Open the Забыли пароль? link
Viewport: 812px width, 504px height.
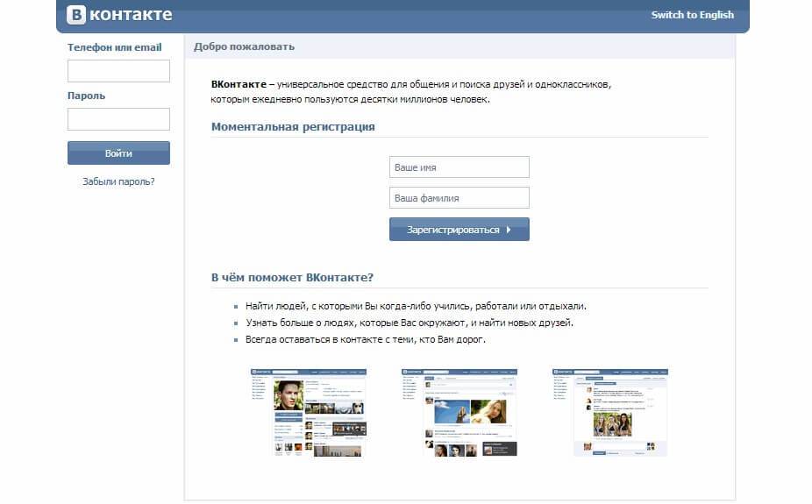click(118, 181)
